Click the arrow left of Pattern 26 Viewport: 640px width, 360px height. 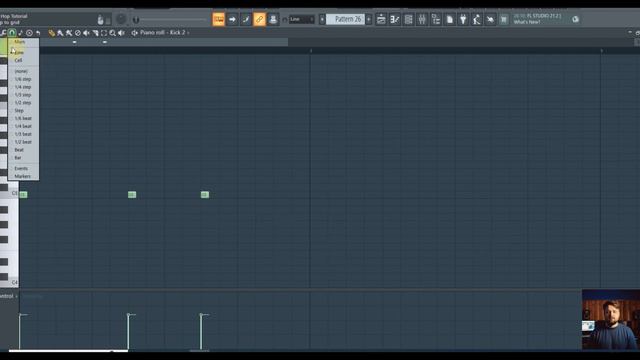pos(322,19)
